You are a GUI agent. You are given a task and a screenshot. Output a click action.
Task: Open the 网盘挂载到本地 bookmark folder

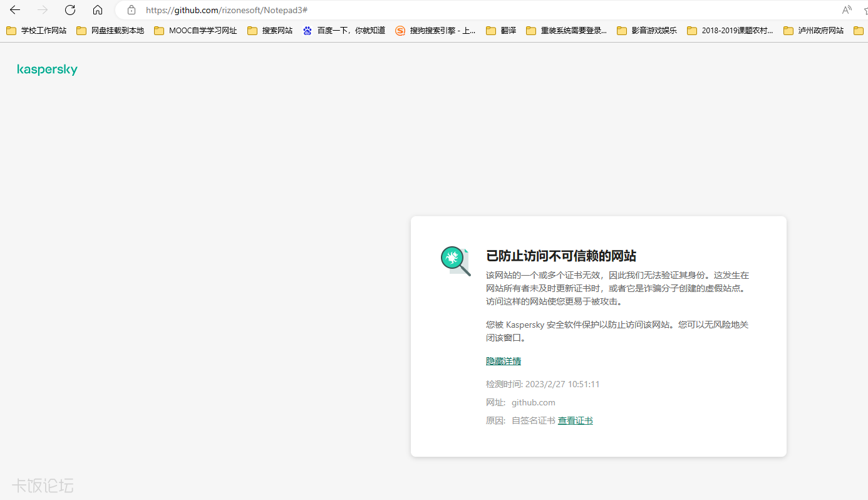coord(110,30)
